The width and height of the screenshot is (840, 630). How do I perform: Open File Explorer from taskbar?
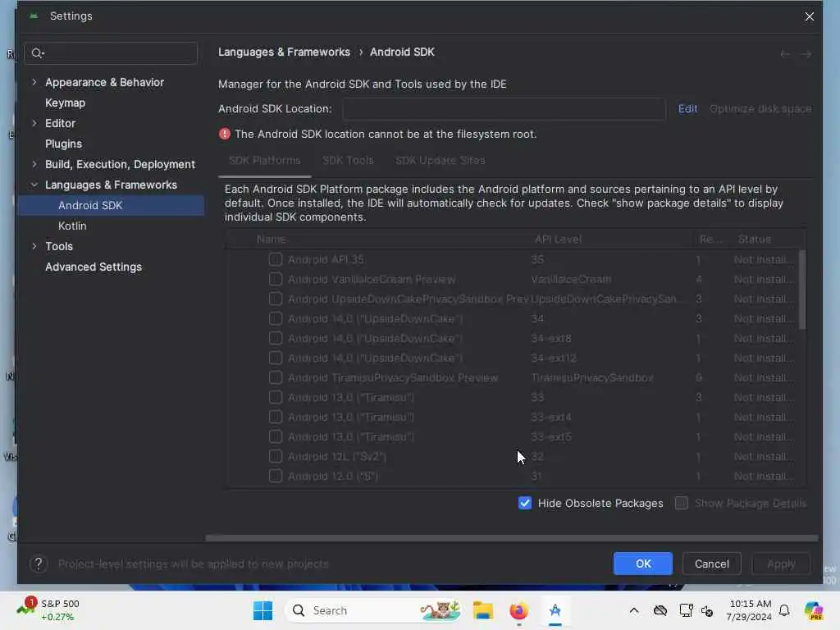pyautogui.click(x=482, y=610)
